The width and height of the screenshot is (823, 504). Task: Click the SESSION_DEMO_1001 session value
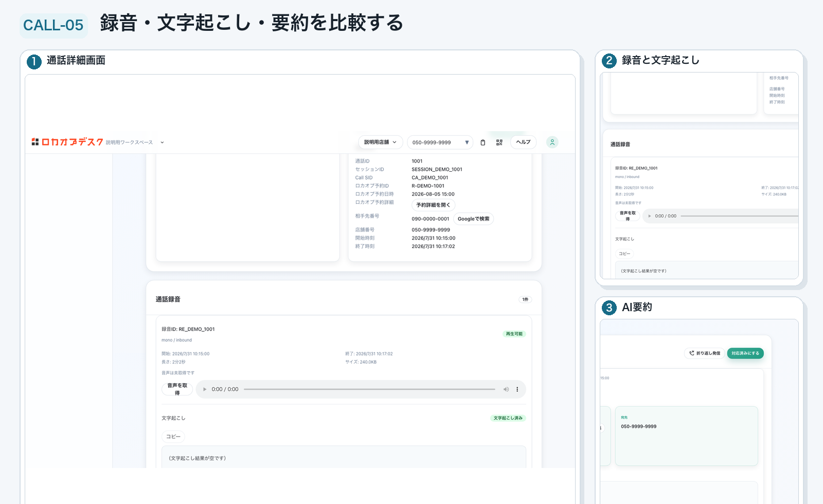(437, 169)
